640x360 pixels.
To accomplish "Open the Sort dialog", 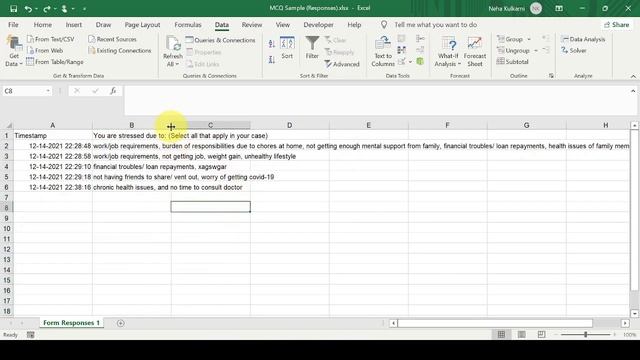I will (287, 48).
